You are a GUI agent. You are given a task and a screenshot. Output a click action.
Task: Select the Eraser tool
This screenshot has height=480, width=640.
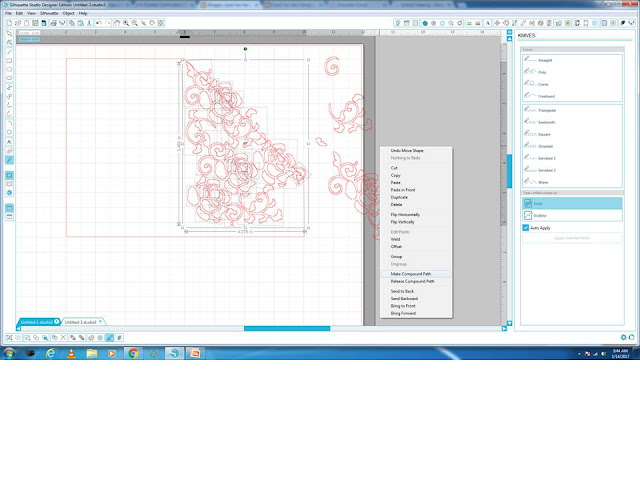tap(9, 151)
